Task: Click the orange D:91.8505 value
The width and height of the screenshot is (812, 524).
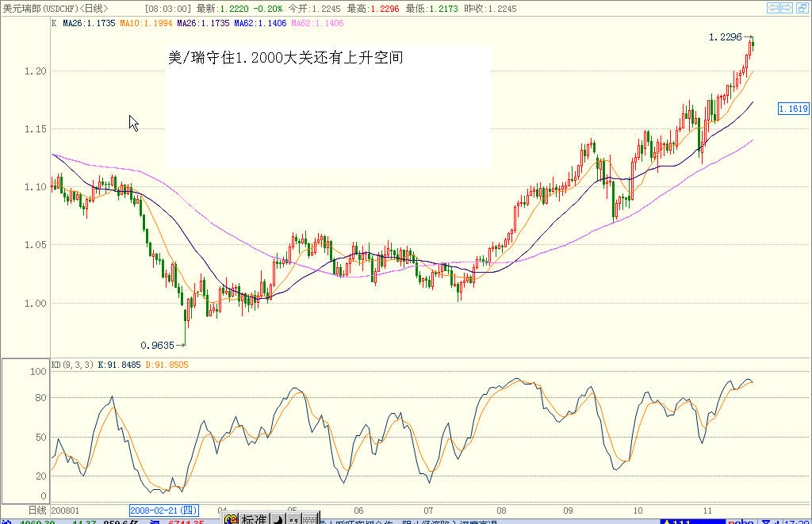Action: point(167,365)
